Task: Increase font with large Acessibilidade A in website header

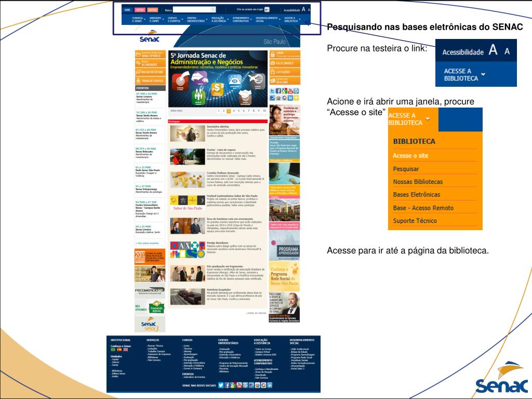Action: click(303, 9)
